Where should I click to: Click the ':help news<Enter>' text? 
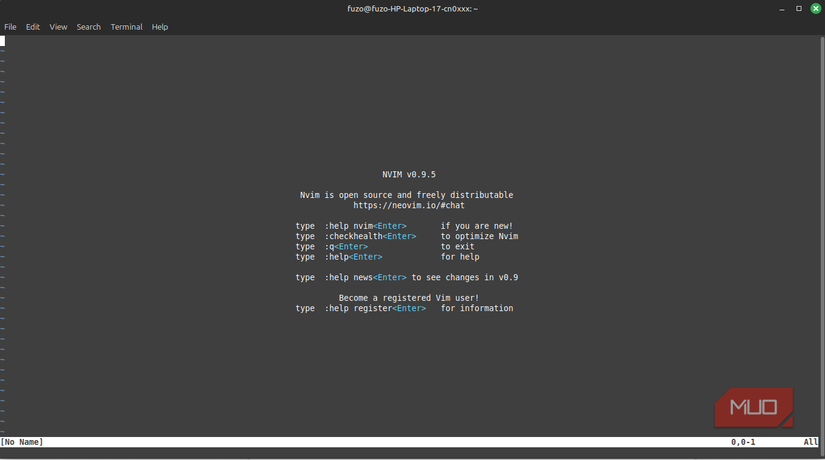coord(365,277)
